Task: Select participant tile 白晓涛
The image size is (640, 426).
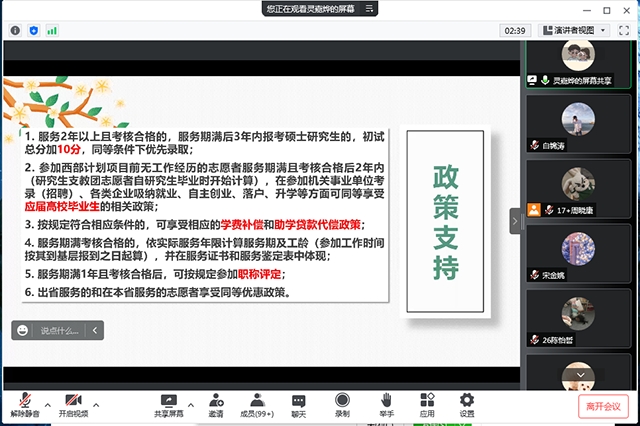Action: (x=578, y=124)
